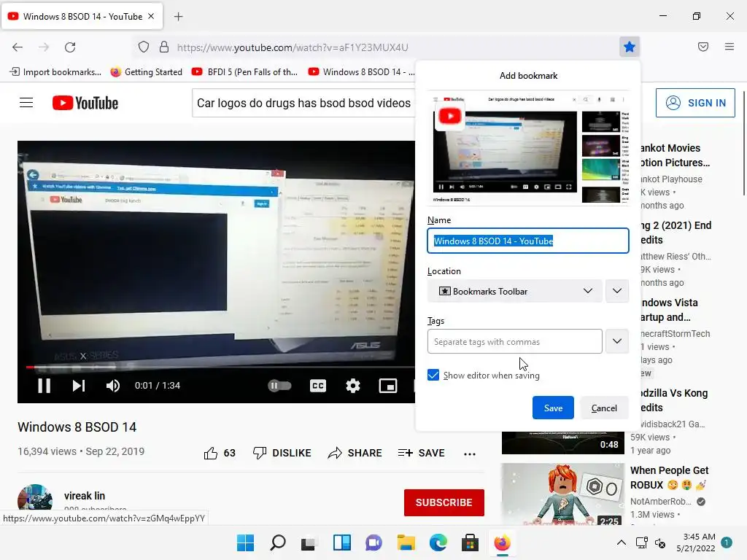The height and width of the screenshot is (560, 747).
Task: Click the site security padlock icon
Action: pyautogui.click(x=164, y=47)
